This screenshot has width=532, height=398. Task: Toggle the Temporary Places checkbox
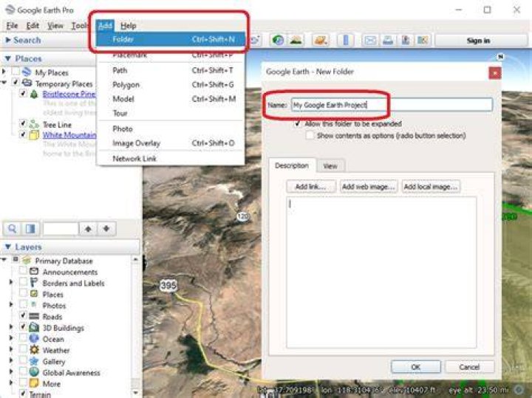coord(16,83)
